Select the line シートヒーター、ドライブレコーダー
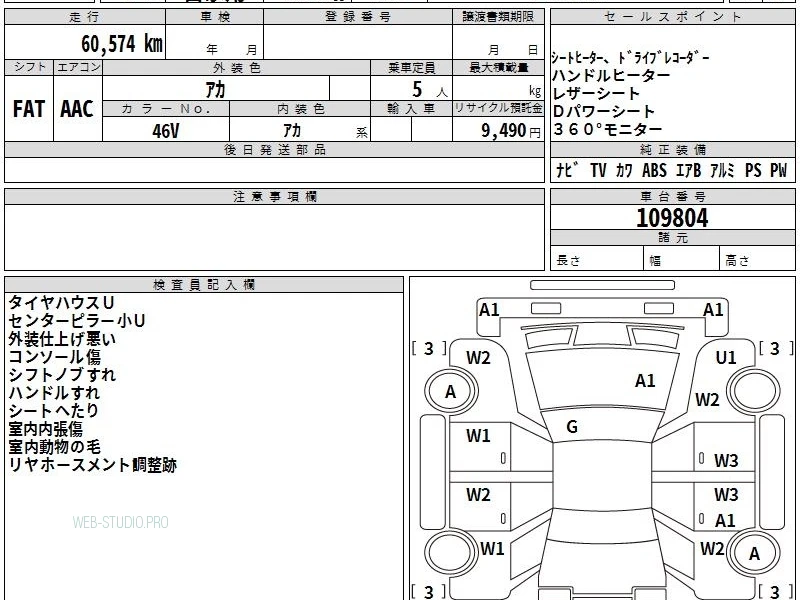Viewport: 800px width, 600px height. (631, 58)
